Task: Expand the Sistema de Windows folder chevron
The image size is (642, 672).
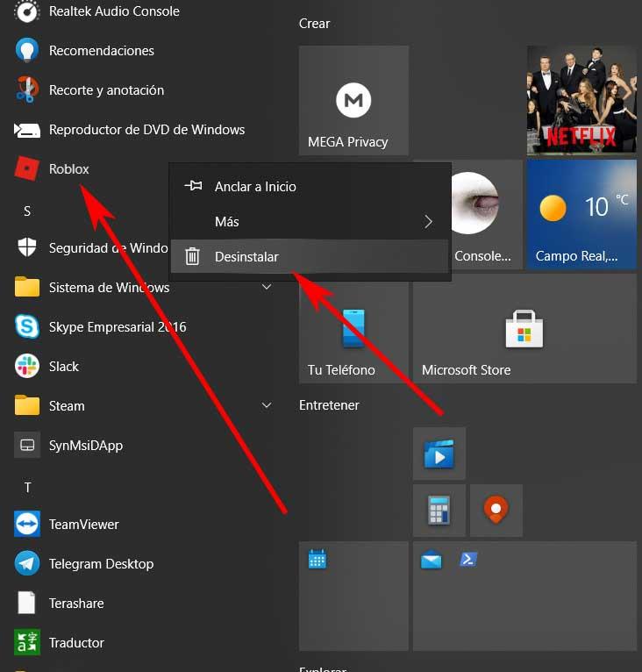Action: pos(267,287)
